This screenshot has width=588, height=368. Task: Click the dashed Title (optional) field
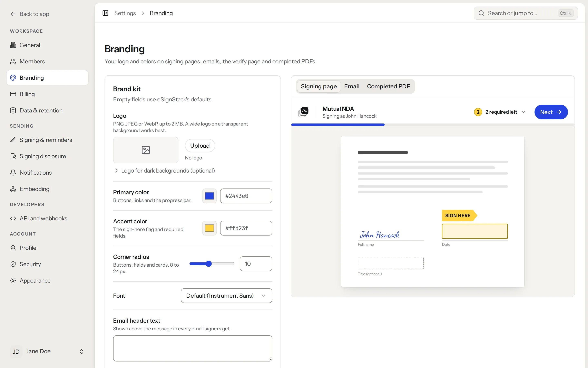tap(390, 263)
